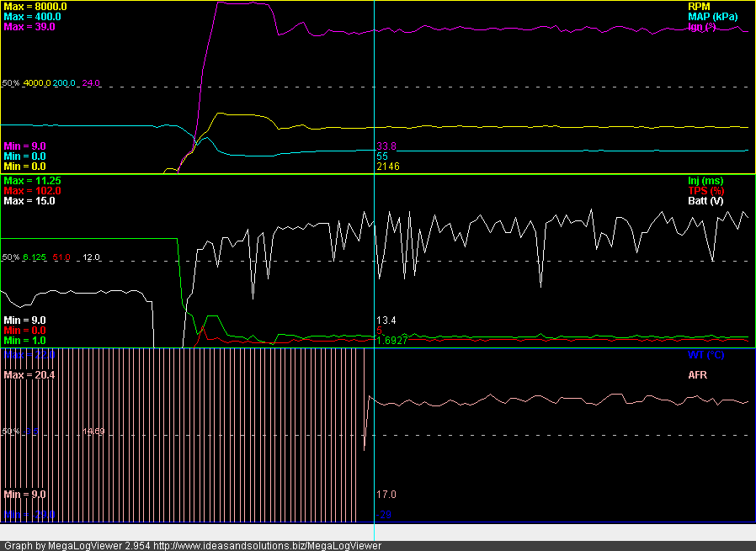Click the pink 17.0 AFR cursor readout
This screenshot has width=756, height=551.
pyautogui.click(x=386, y=495)
